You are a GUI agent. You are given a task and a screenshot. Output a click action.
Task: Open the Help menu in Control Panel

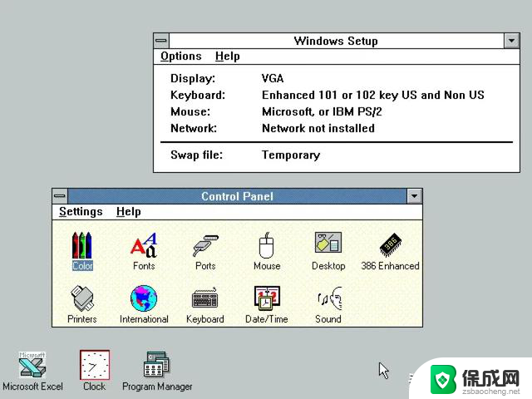pos(129,212)
